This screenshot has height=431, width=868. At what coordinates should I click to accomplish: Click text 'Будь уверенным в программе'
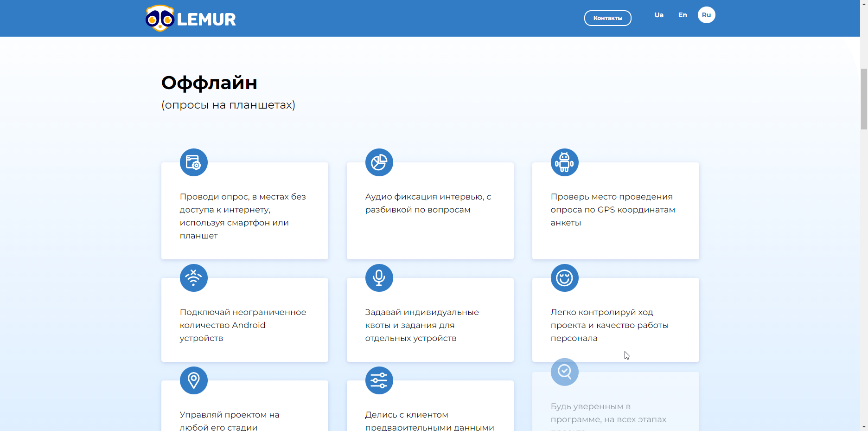(591, 413)
